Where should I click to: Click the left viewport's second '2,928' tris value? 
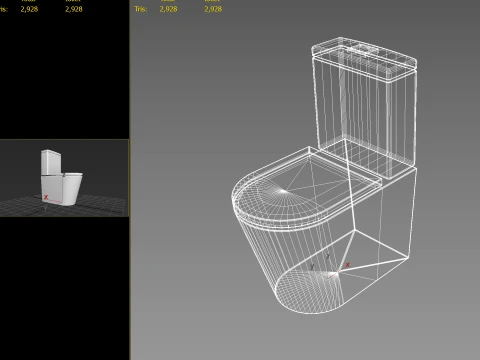click(x=74, y=9)
